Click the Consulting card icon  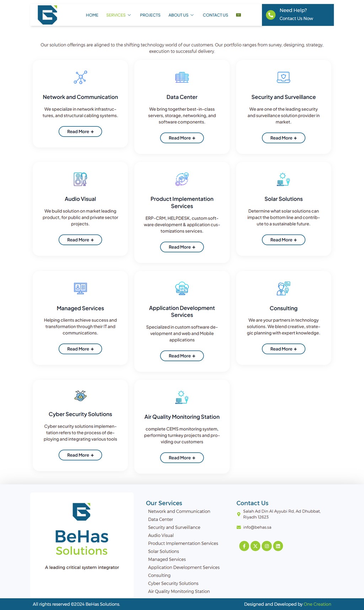point(283,288)
